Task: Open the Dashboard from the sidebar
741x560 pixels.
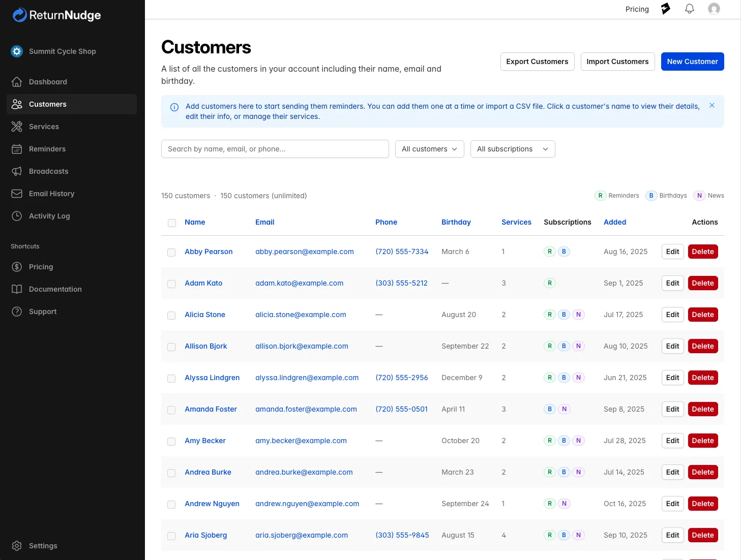Action: click(x=47, y=82)
